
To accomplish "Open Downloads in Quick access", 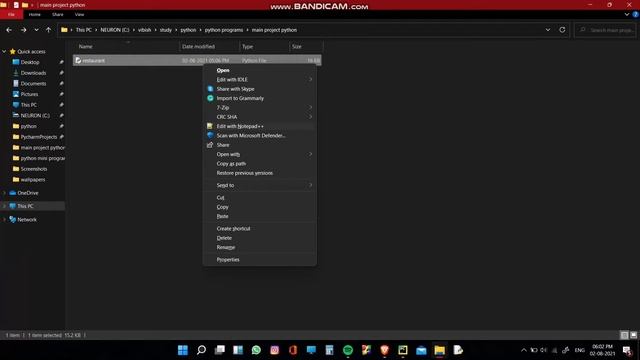I will [33, 73].
